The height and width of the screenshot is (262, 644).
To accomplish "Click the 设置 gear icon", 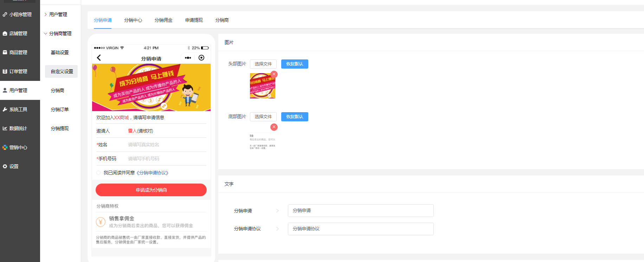I will click(5, 166).
